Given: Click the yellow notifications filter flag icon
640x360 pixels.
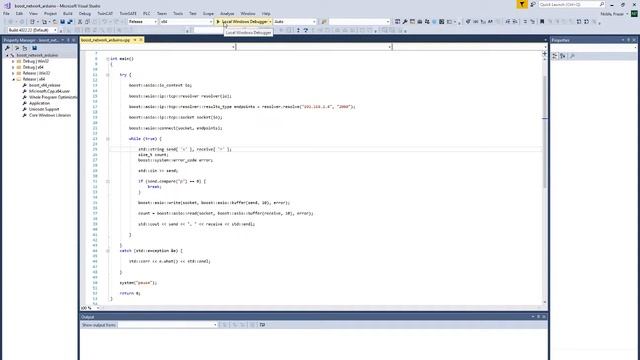Looking at the screenshot, I should click(522, 4).
